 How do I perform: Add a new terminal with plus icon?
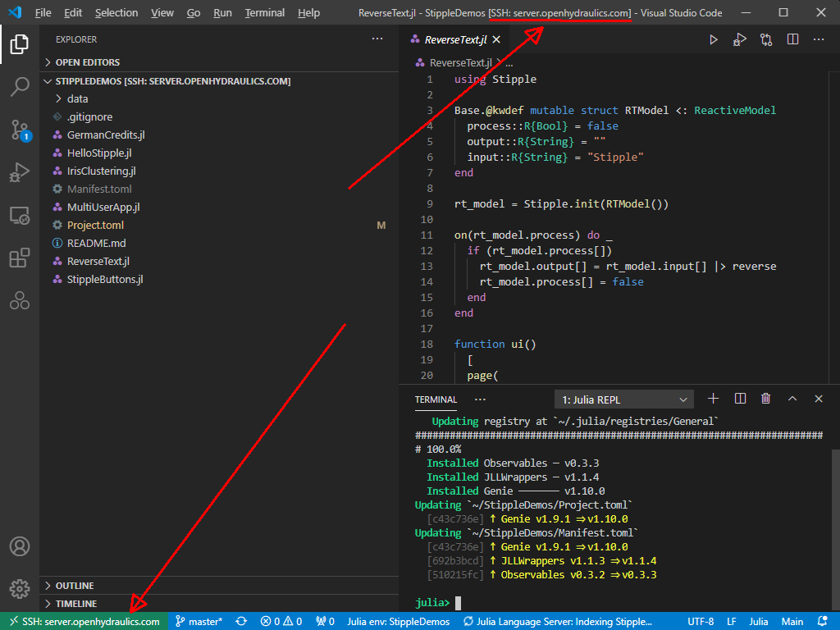click(713, 399)
